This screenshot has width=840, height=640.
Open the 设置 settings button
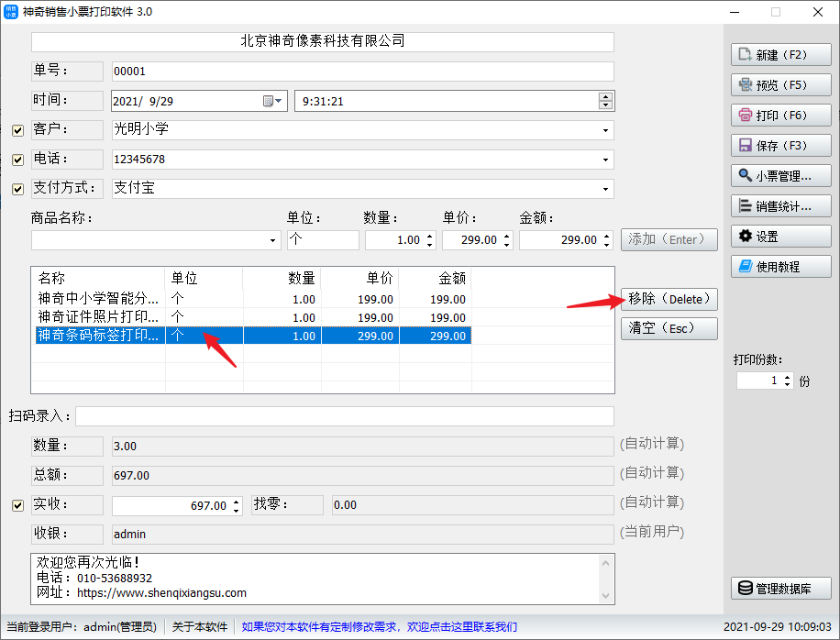(x=780, y=237)
